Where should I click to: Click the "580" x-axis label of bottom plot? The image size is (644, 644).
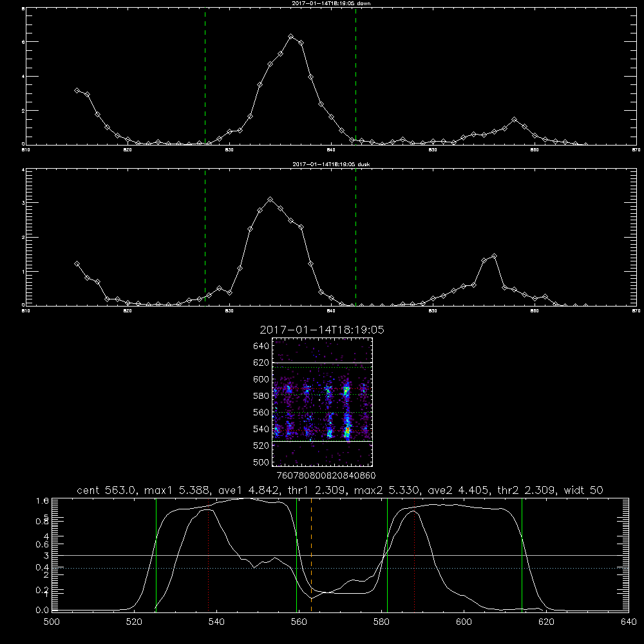pyautogui.click(x=381, y=622)
